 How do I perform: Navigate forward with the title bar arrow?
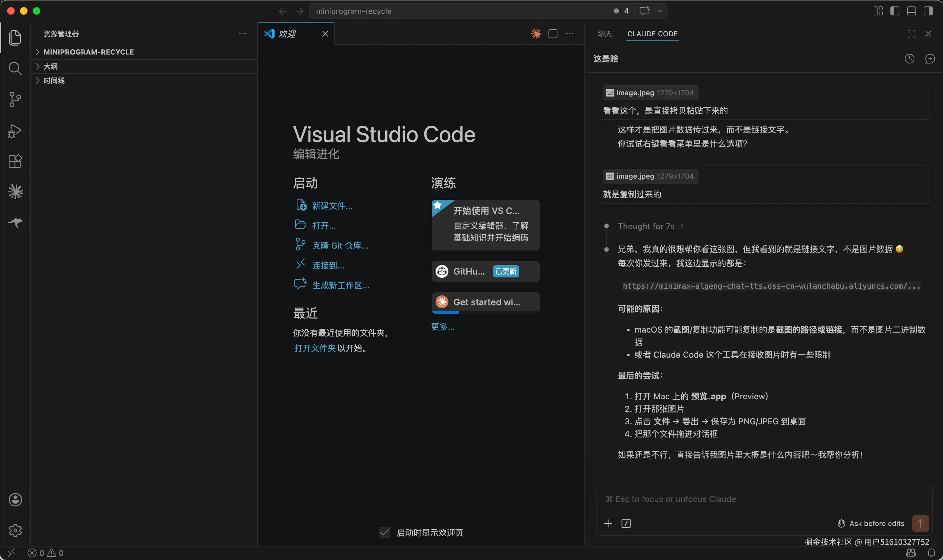[299, 11]
